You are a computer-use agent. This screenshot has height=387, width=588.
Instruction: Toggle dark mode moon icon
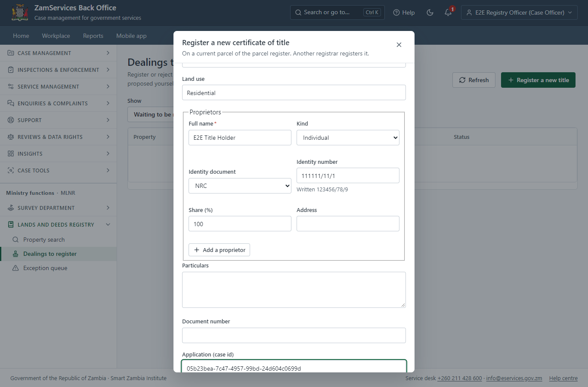pos(430,12)
